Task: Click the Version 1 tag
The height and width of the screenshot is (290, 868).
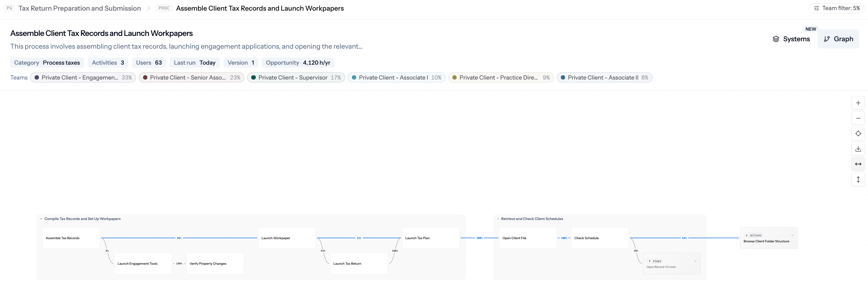Action: pyautogui.click(x=241, y=63)
